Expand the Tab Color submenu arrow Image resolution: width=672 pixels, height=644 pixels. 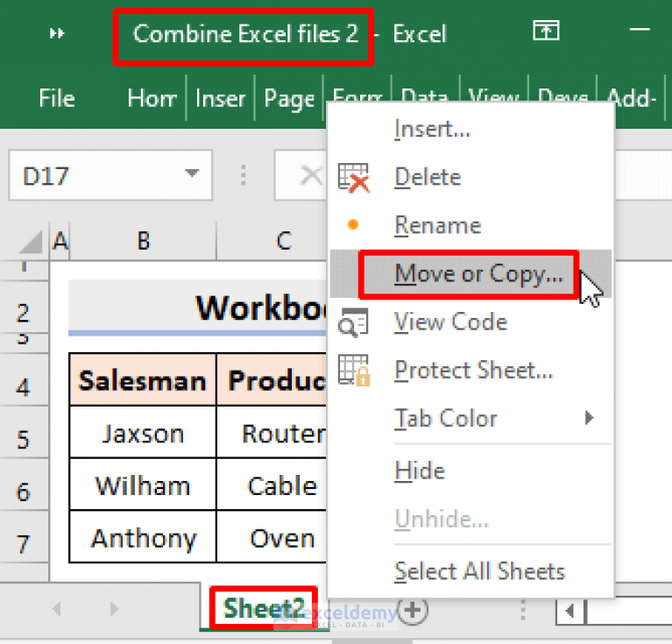(590, 417)
